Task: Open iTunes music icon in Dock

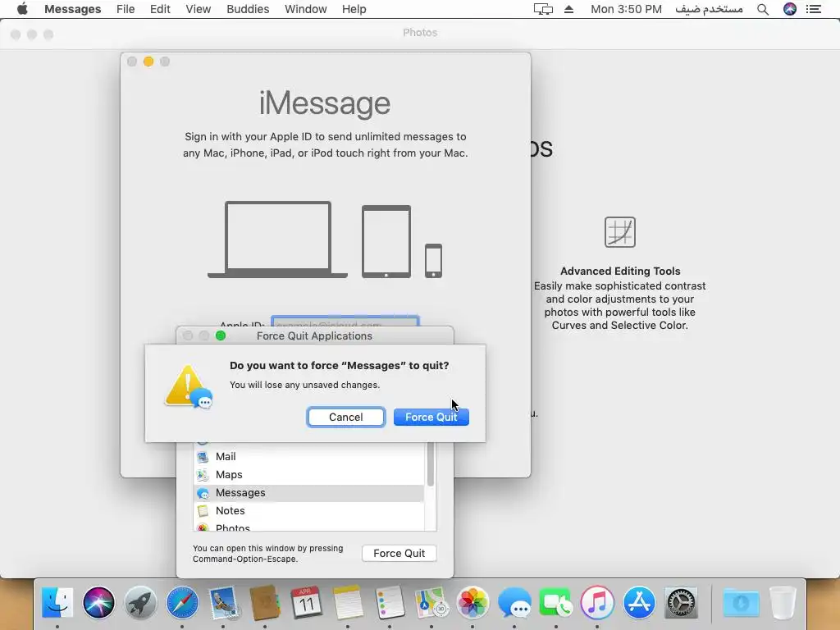Action: pos(597,602)
